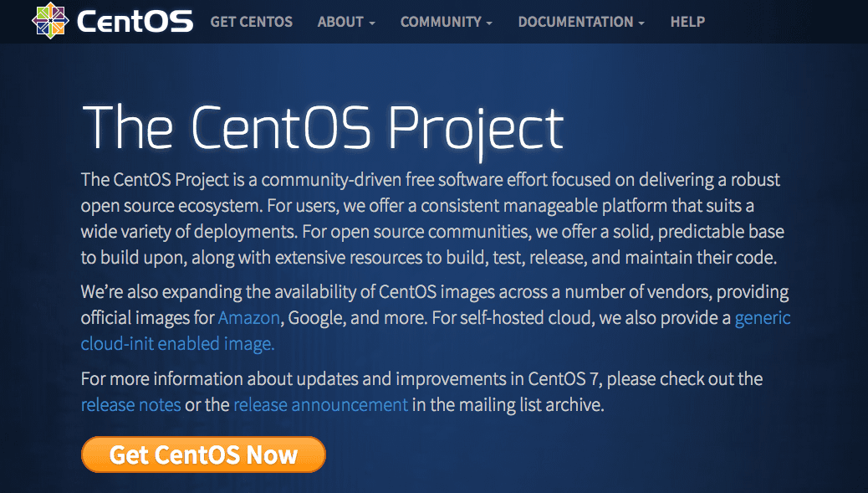Viewport: 868px width, 493px height.
Task: Click the chevron next to COMMUNITY
Action: [x=489, y=23]
